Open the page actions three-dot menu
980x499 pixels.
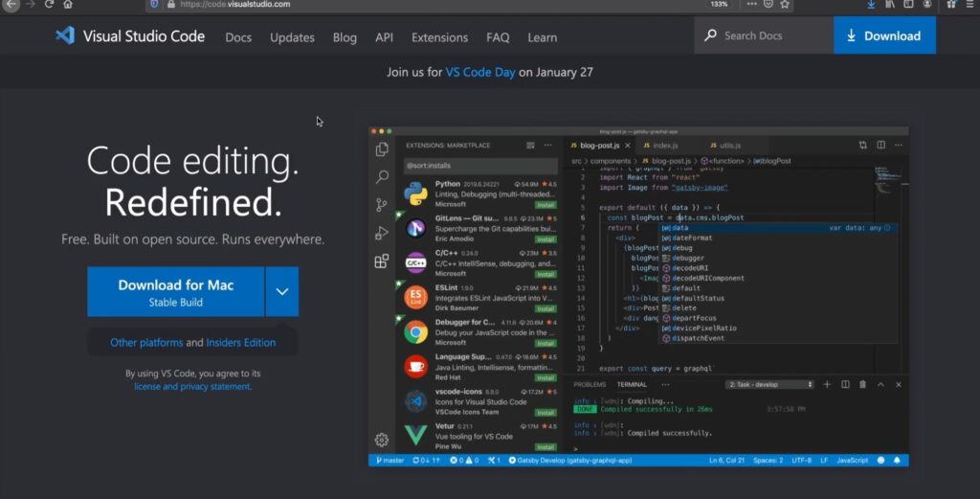[x=752, y=5]
